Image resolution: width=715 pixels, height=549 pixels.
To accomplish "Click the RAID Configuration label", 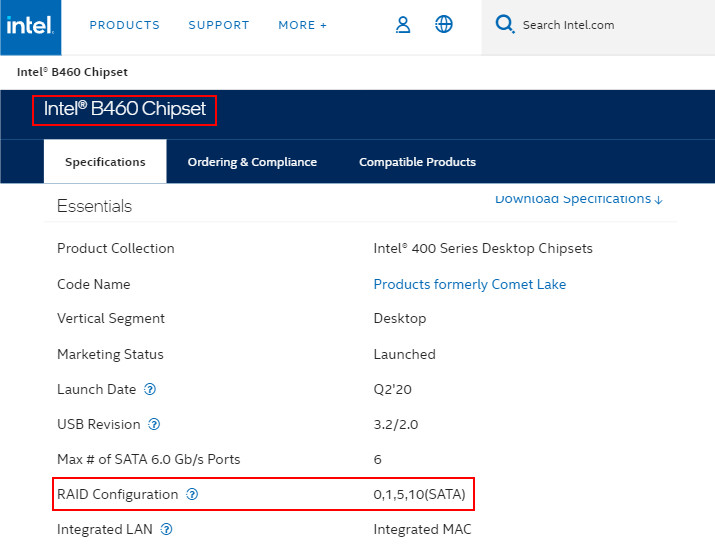I will coord(118,494).
